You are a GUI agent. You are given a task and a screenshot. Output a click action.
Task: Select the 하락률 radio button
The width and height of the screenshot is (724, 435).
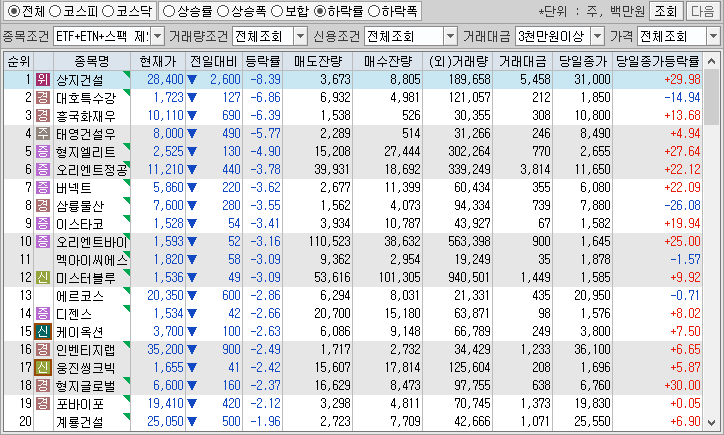320,11
